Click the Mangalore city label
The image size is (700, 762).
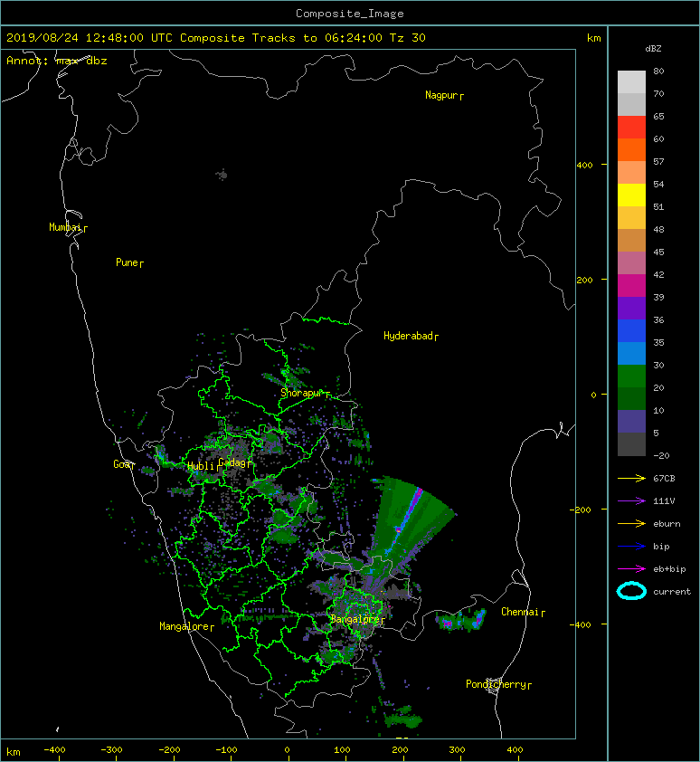click(184, 626)
